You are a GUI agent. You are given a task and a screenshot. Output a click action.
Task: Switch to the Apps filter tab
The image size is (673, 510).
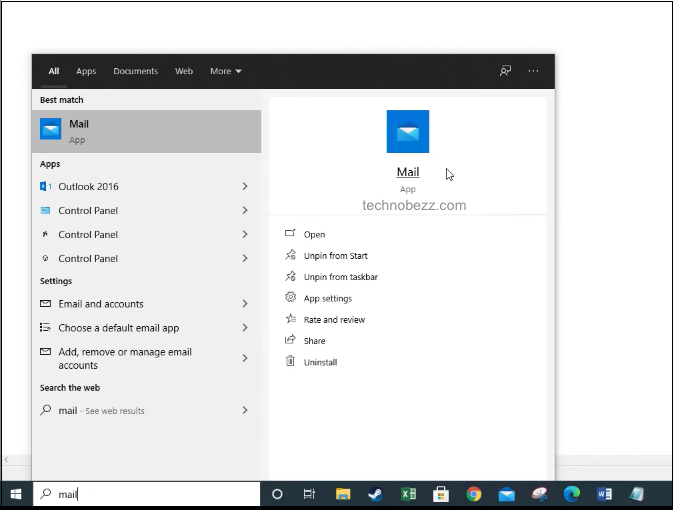[x=86, y=71]
